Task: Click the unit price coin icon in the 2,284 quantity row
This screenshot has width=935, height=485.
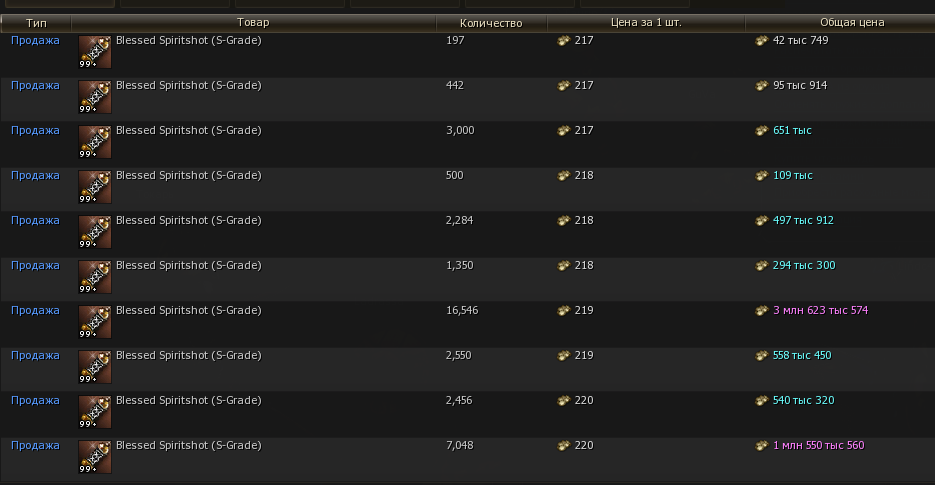Action: click(564, 221)
